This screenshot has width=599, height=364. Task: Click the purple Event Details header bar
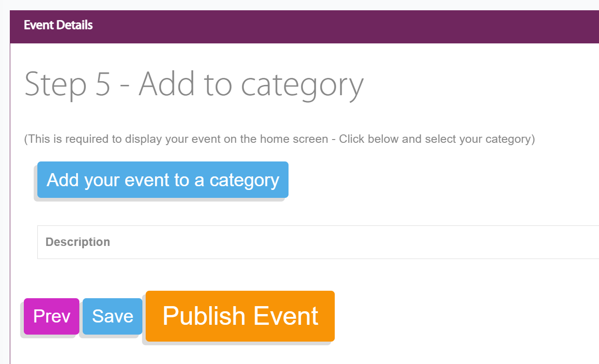click(x=304, y=27)
